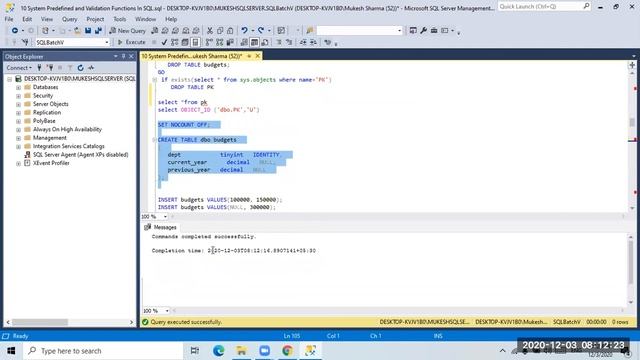Image resolution: width=640 pixels, height=360 pixels.
Task: Expand the PolyBase node
Action: (x=18, y=121)
